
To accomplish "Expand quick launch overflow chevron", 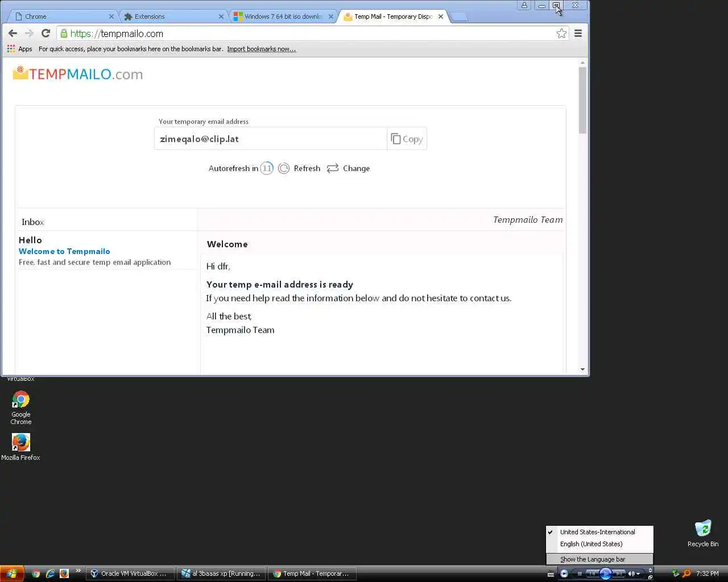I will tap(78, 571).
